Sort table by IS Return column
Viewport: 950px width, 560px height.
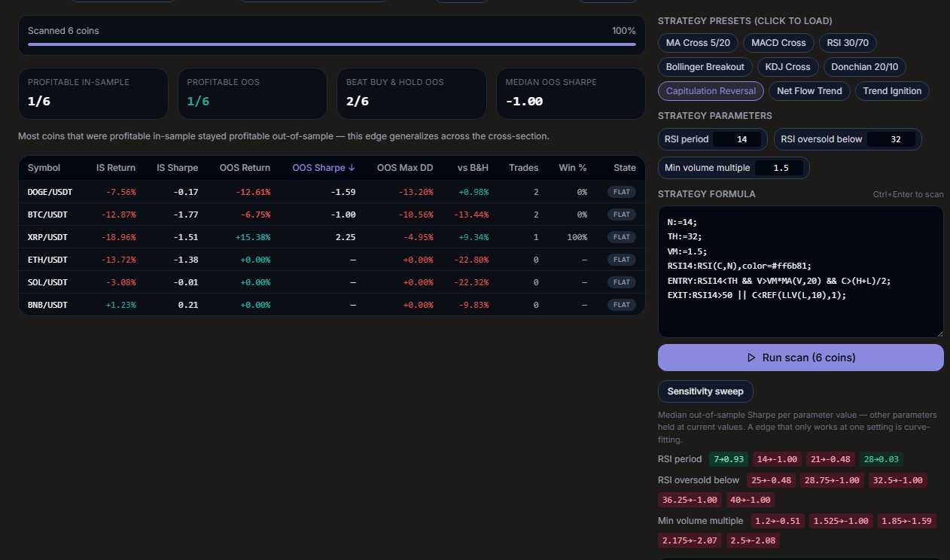pos(116,168)
